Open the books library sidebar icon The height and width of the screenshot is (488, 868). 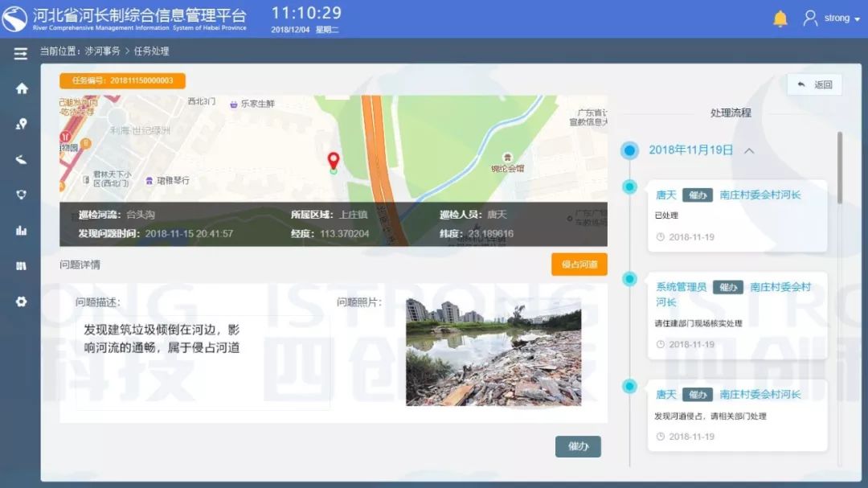[x=22, y=266]
